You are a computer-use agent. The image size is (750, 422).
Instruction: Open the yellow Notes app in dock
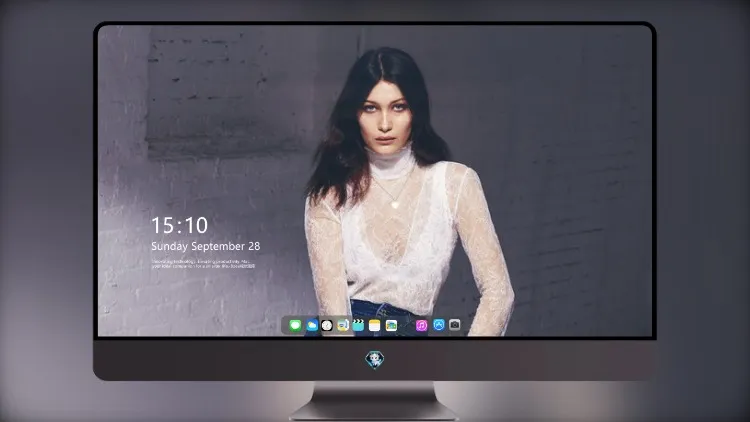coord(375,325)
